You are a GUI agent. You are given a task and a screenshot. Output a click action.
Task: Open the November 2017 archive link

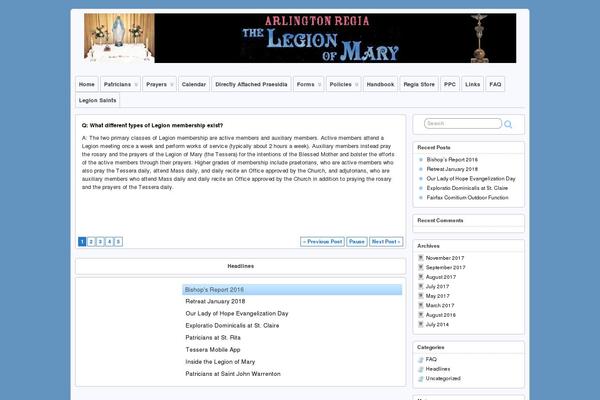(445, 258)
